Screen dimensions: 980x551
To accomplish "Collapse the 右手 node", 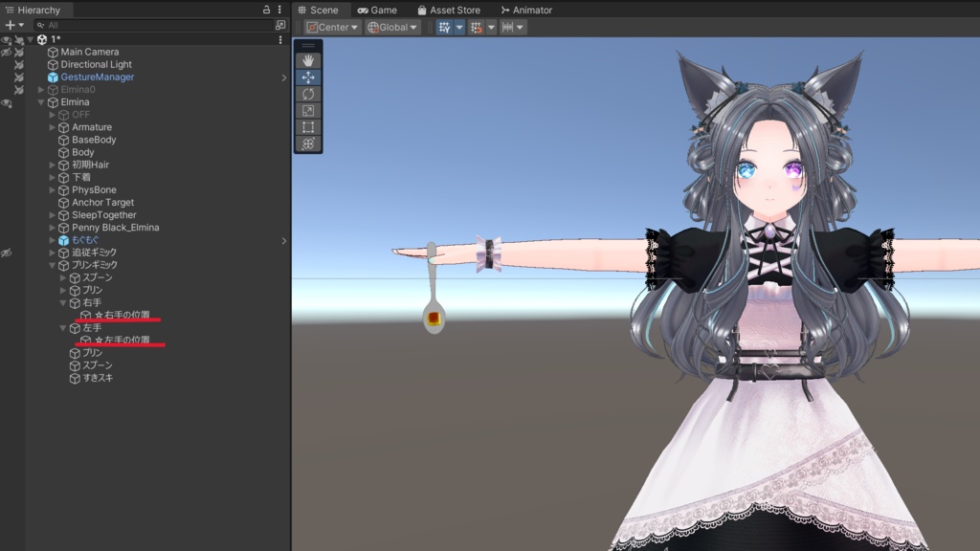I will coord(63,303).
